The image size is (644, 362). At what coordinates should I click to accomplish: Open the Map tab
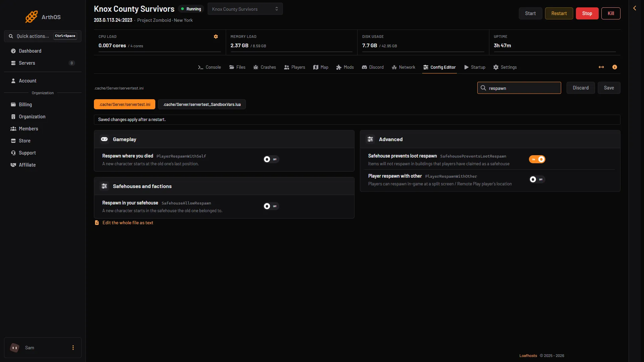click(321, 67)
